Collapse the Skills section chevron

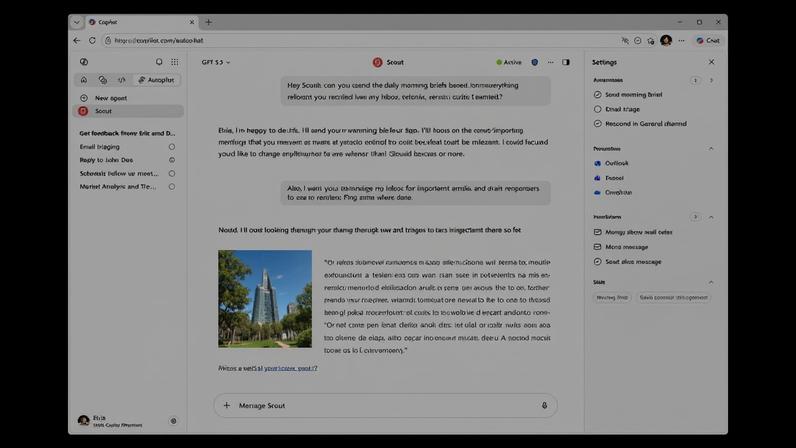coord(711,282)
